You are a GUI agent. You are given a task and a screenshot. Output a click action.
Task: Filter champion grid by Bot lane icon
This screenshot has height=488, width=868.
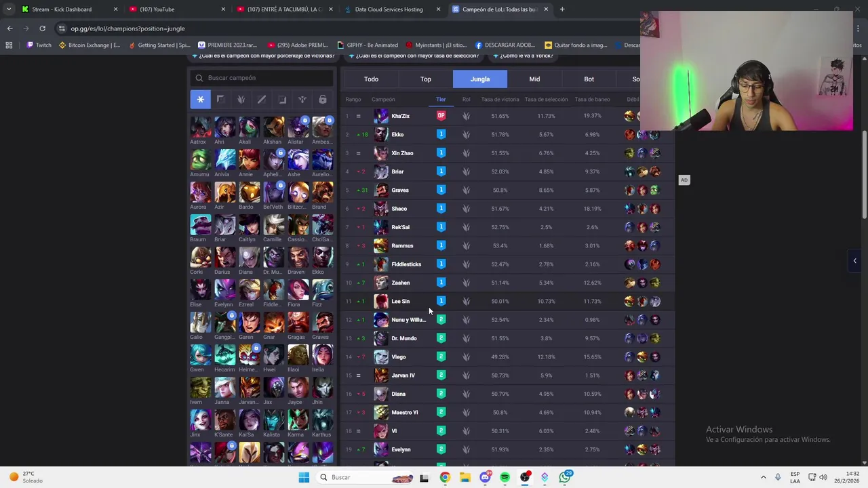[282, 100]
